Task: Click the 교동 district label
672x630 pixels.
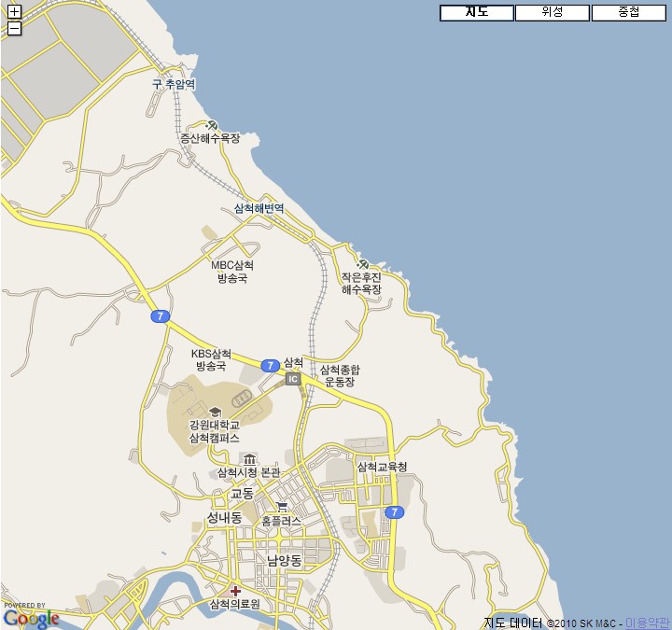Action: click(242, 493)
